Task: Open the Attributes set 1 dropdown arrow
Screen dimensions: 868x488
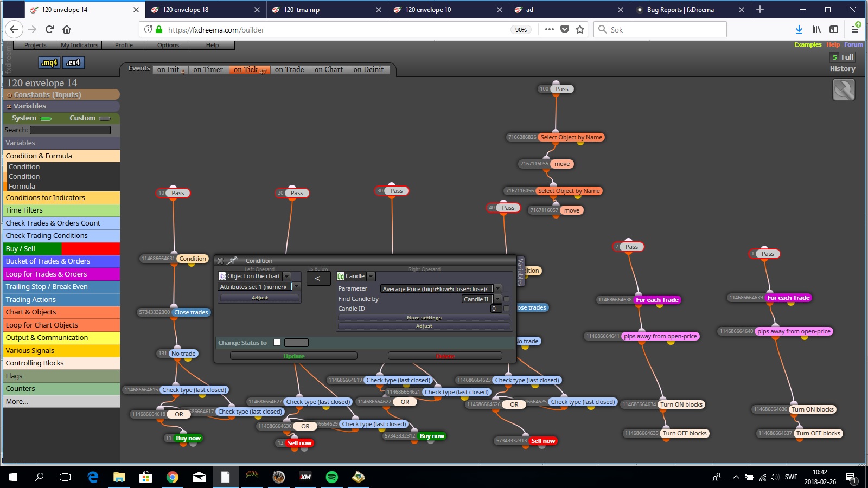Action: pos(296,287)
